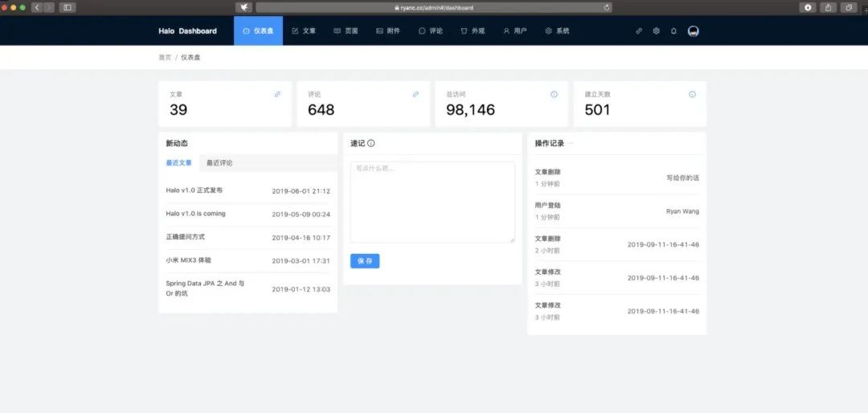Open the 文章 menu in navigation
Viewport: 868px width, 413px height.
(303, 31)
